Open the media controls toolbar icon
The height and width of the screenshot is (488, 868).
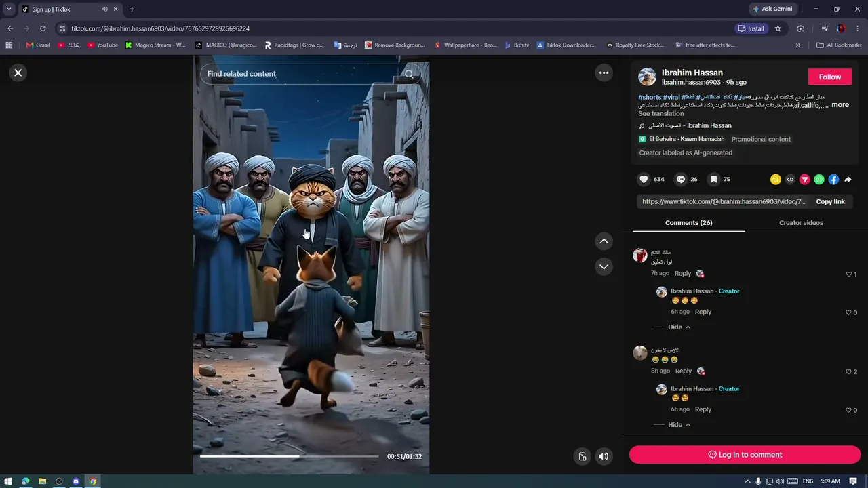[x=825, y=28]
